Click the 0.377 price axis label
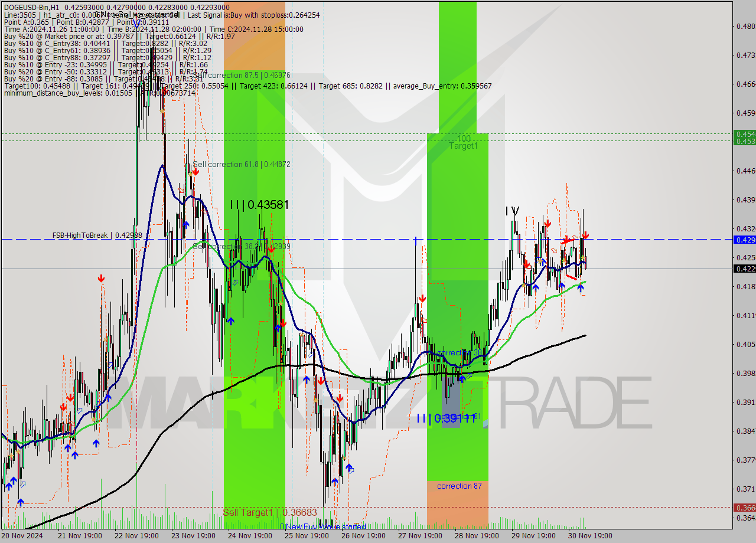This screenshot has width=756, height=543. [x=745, y=460]
